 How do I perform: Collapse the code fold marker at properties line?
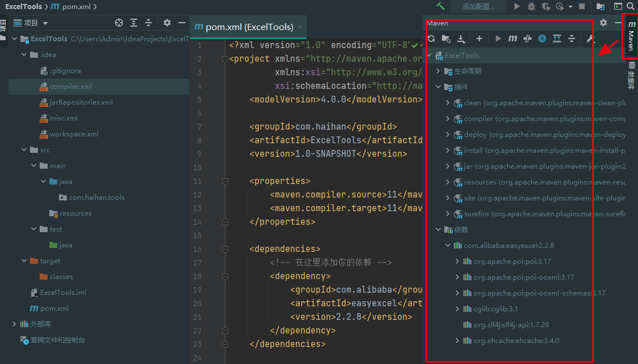point(225,181)
